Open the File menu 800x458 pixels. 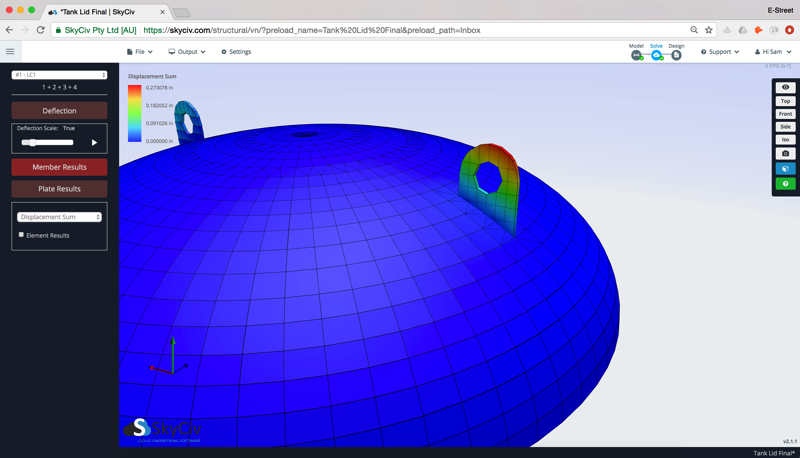(139, 52)
